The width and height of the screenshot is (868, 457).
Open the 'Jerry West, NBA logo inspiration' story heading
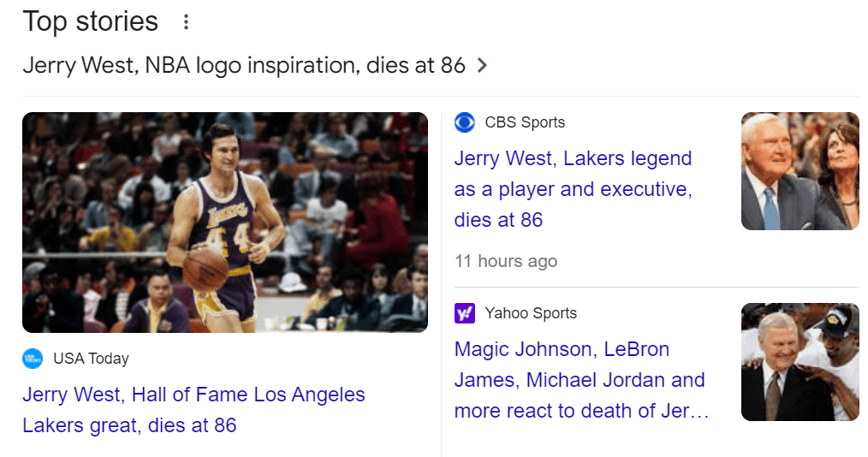click(244, 65)
